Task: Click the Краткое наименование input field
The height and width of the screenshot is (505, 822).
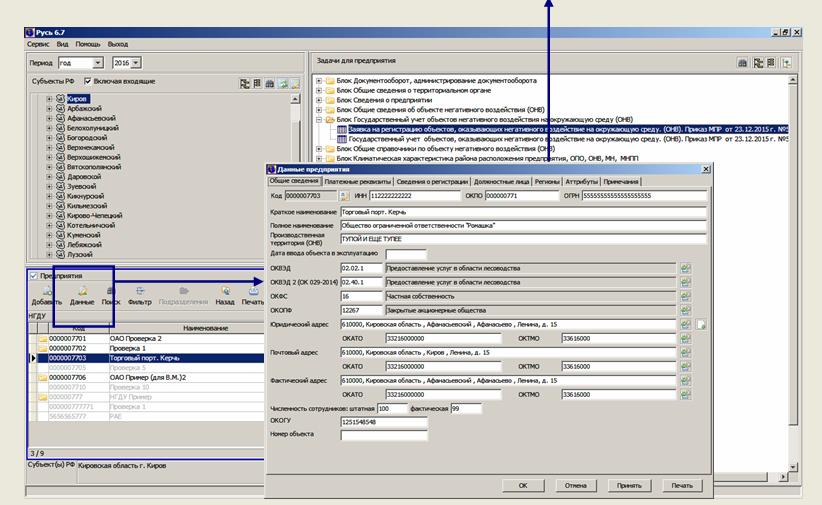Action: coord(523,212)
